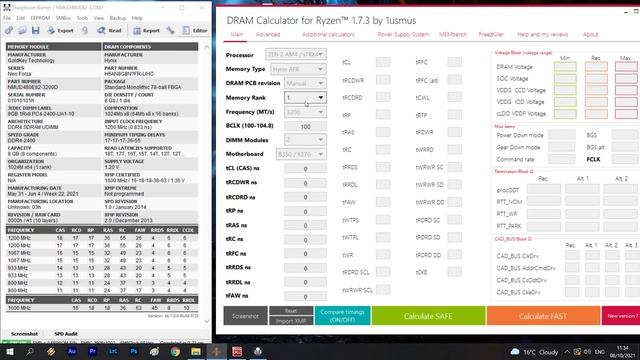Expand the Processor dropdown
Image resolution: width=640 pixels, height=360 pixels.
[x=296, y=54]
